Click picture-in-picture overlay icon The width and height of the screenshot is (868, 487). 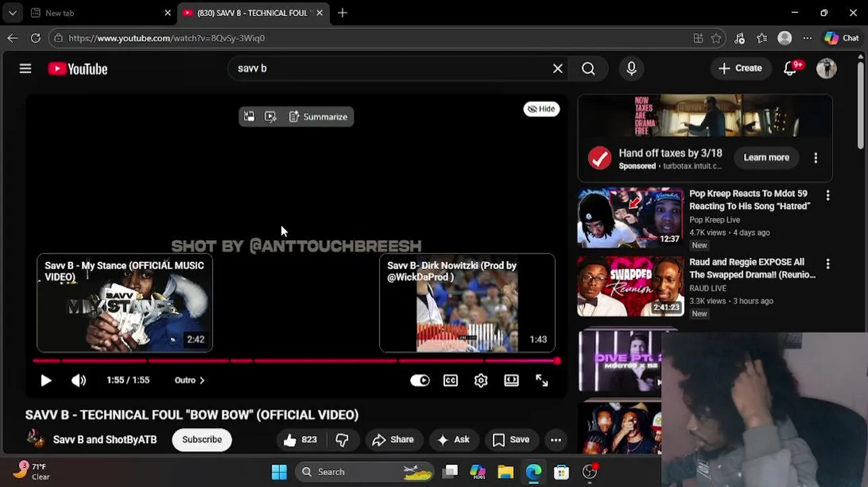coord(249,117)
